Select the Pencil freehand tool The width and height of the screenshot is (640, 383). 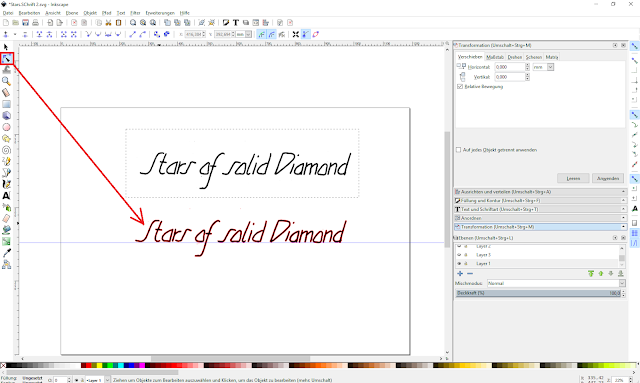6,162
